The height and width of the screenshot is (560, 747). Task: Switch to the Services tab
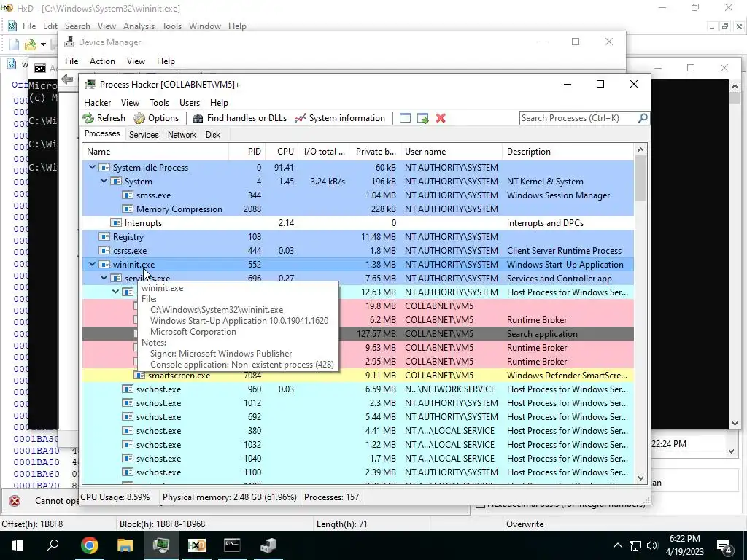pos(144,135)
